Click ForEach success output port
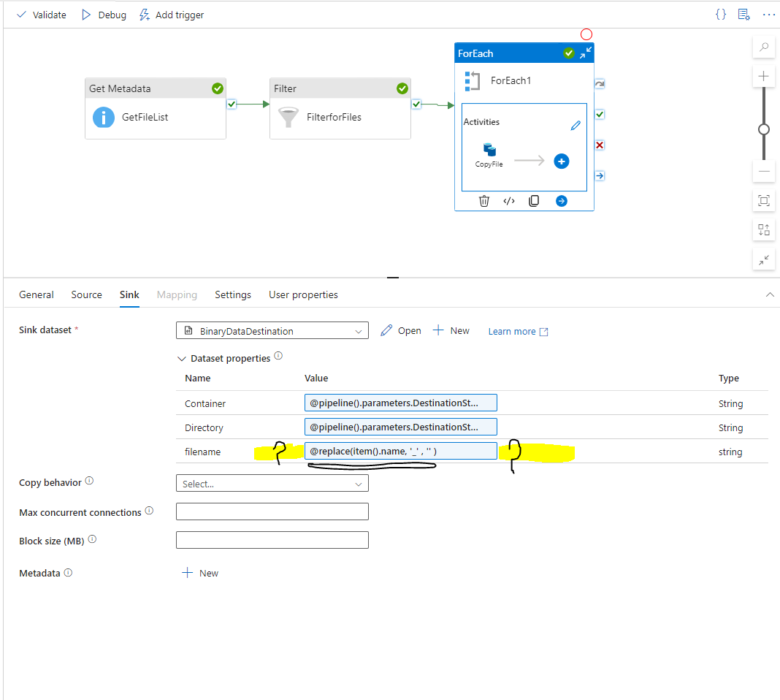This screenshot has width=780, height=700. point(600,115)
